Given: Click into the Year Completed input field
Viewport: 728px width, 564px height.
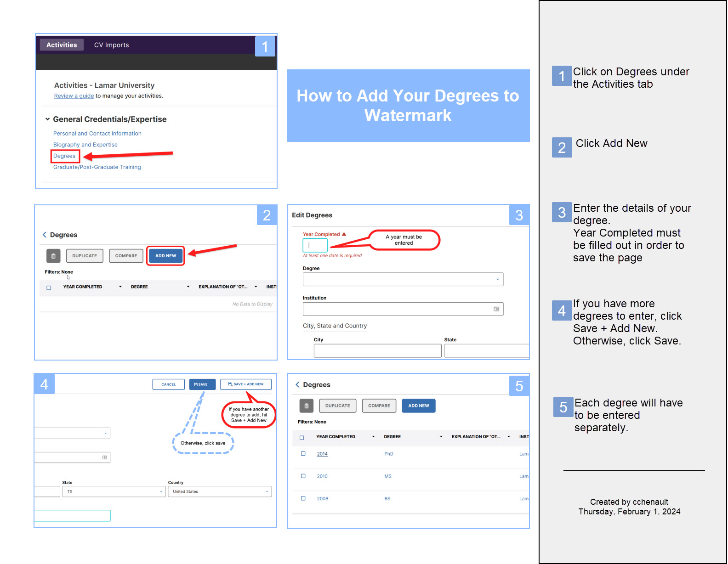Looking at the screenshot, I should 315,245.
